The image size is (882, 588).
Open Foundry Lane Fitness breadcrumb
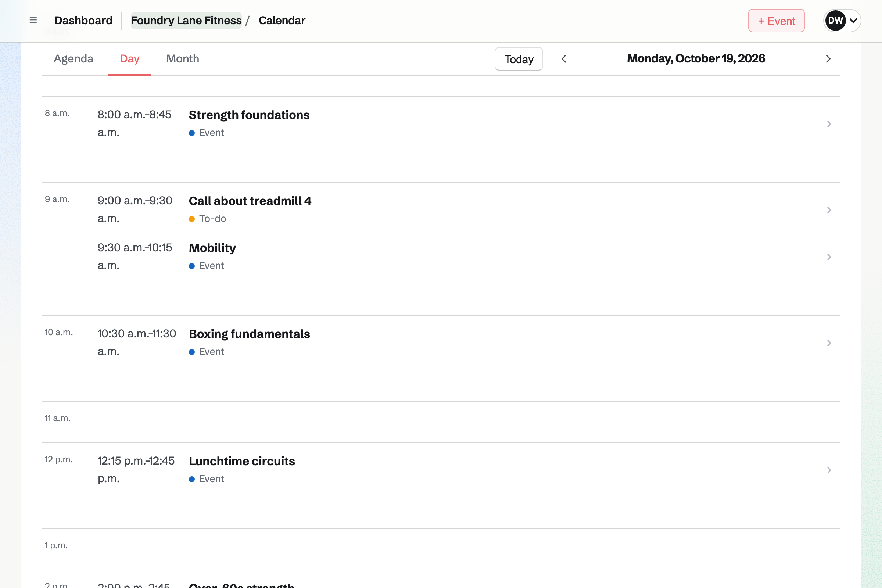click(x=186, y=20)
